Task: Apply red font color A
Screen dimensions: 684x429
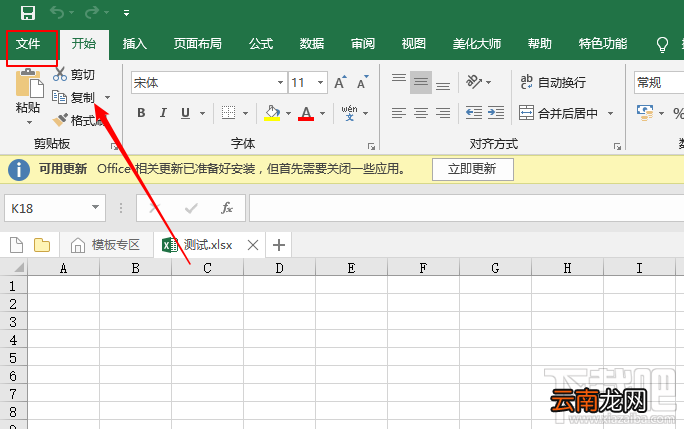Action: (306, 113)
